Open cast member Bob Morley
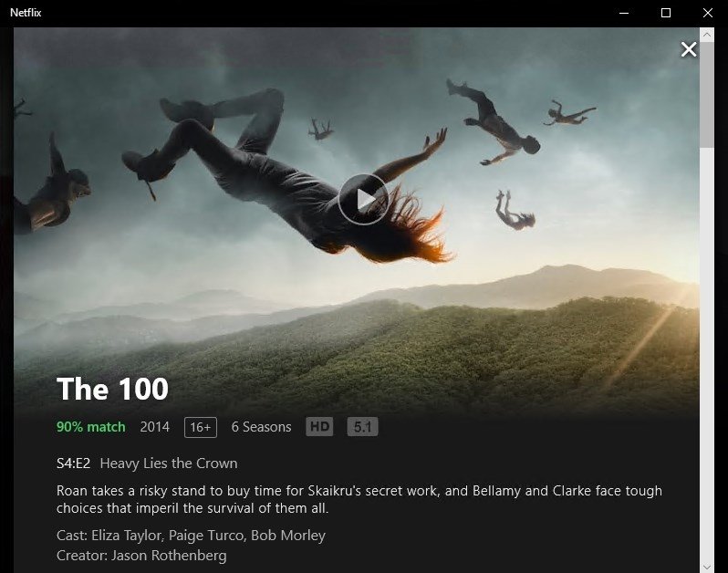The image size is (728, 573). [x=288, y=536]
